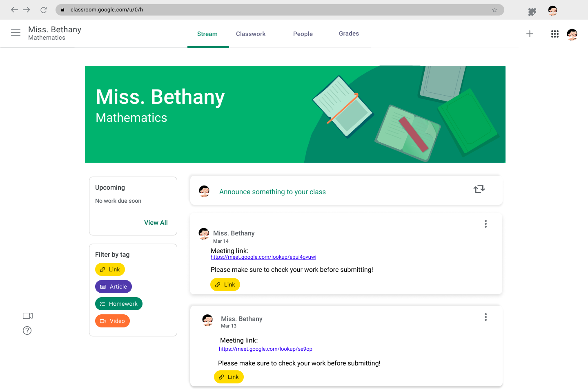Toggle the Homework tag filter
Viewport: 588px width, 392px height.
tap(119, 304)
